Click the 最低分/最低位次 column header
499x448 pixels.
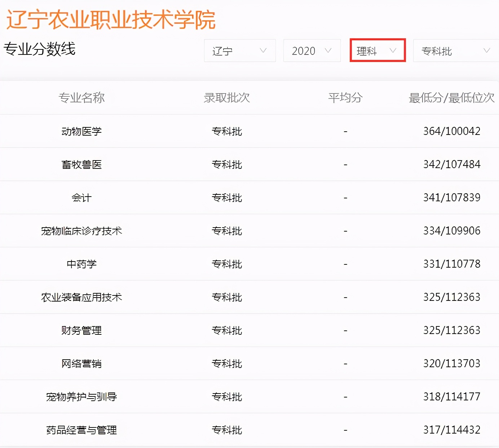pyautogui.click(x=452, y=98)
